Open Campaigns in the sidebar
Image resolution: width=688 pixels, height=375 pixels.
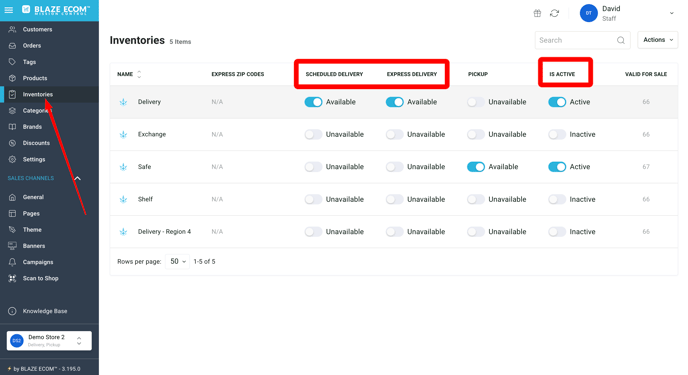pyautogui.click(x=38, y=262)
